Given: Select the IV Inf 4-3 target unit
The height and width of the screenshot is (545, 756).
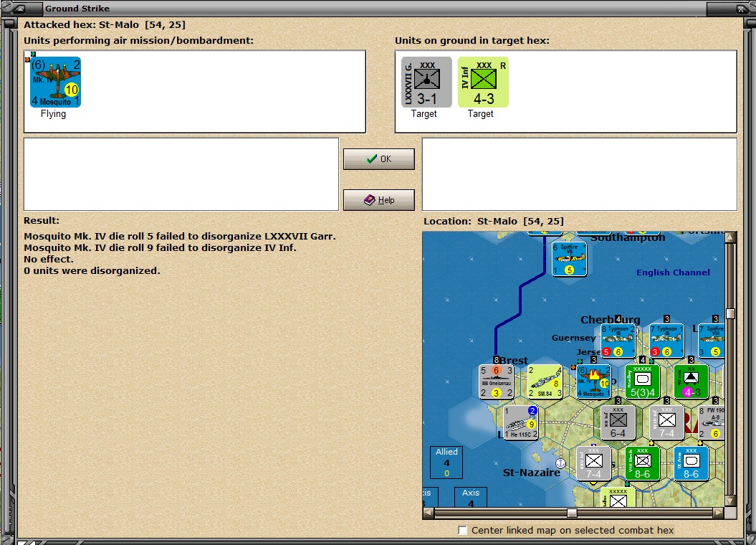Looking at the screenshot, I should click(483, 82).
